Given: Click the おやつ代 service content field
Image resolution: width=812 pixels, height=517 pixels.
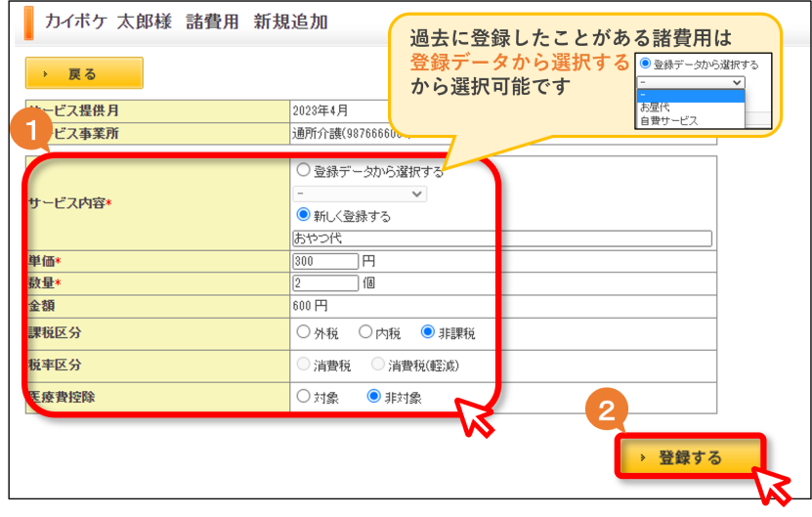Looking at the screenshot, I should [502, 238].
